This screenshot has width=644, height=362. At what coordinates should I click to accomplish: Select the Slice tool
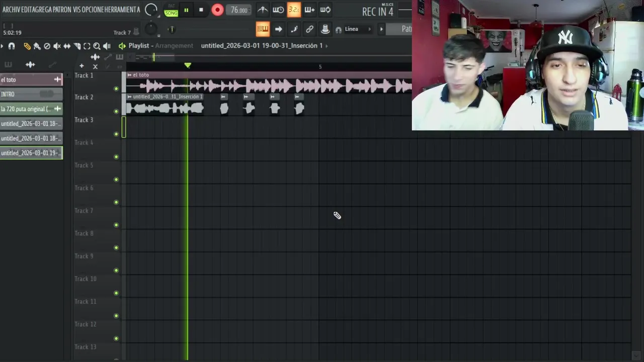point(77,46)
